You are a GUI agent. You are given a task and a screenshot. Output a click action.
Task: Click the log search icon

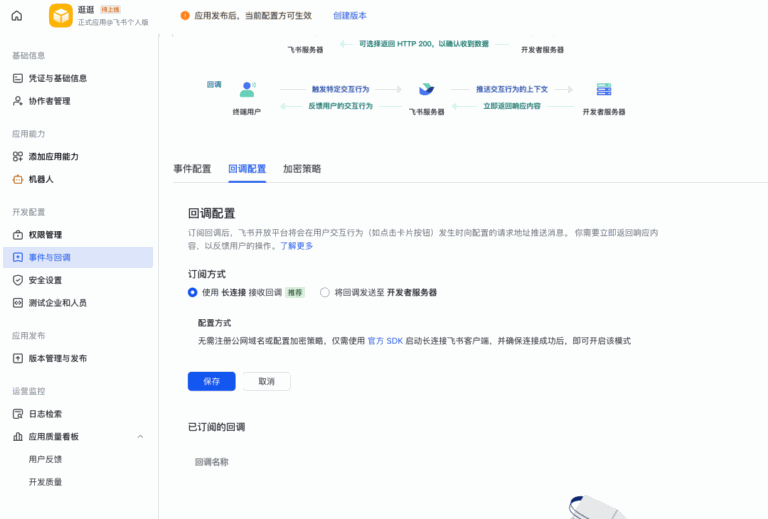click(x=18, y=414)
